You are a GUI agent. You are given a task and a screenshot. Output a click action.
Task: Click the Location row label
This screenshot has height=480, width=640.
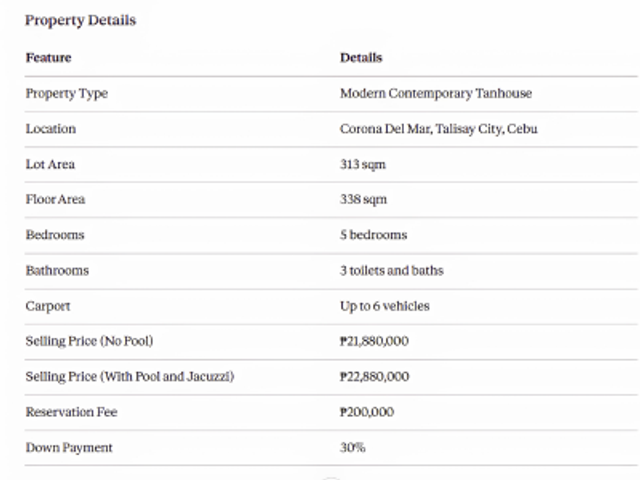pyautogui.click(x=51, y=129)
